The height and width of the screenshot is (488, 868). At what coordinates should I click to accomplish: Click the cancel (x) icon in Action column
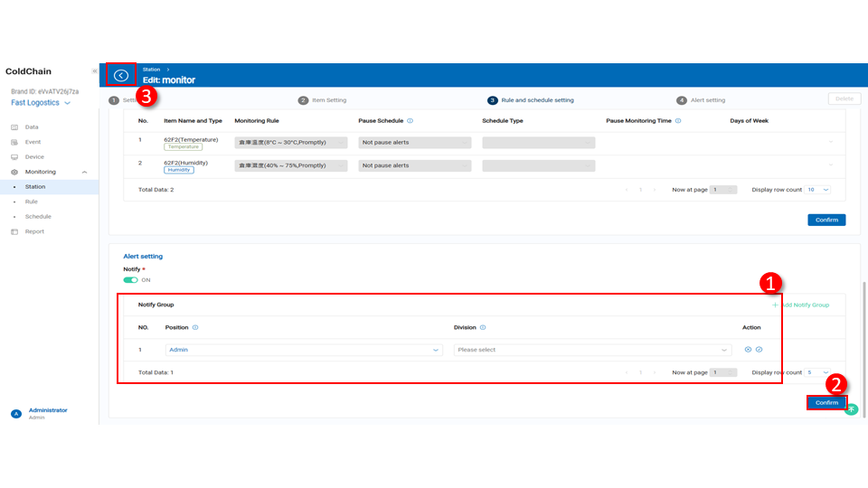[x=748, y=350]
